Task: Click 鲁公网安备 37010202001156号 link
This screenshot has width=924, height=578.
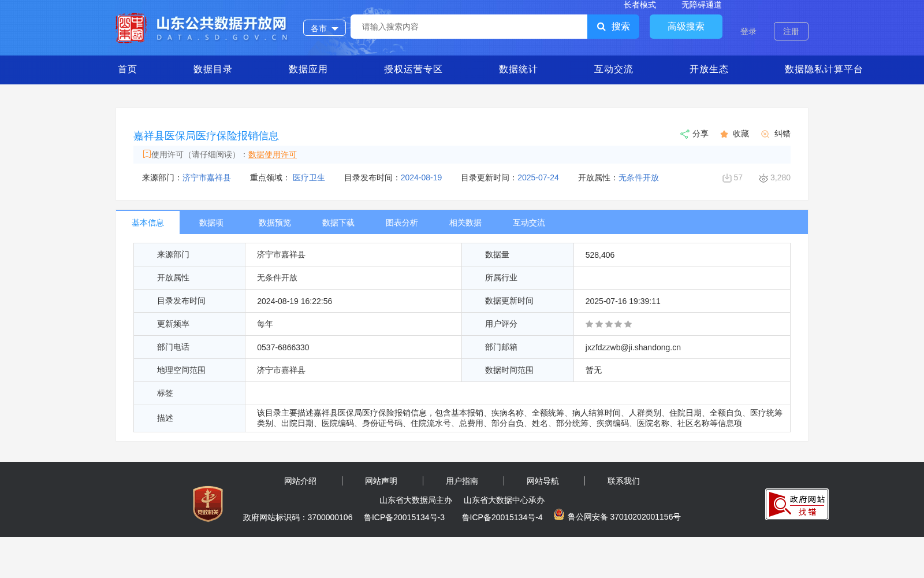Action: click(x=624, y=517)
